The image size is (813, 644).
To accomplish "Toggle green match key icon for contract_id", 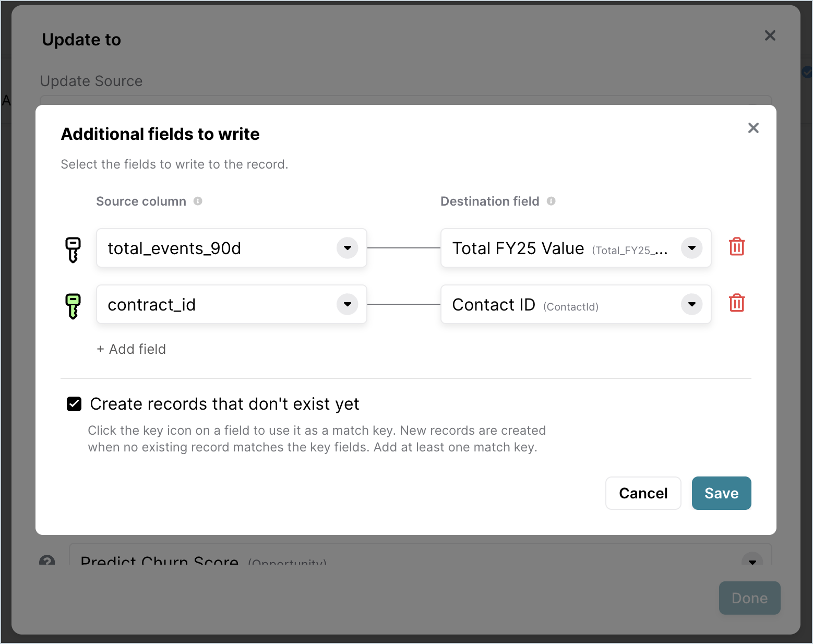I will [73, 306].
